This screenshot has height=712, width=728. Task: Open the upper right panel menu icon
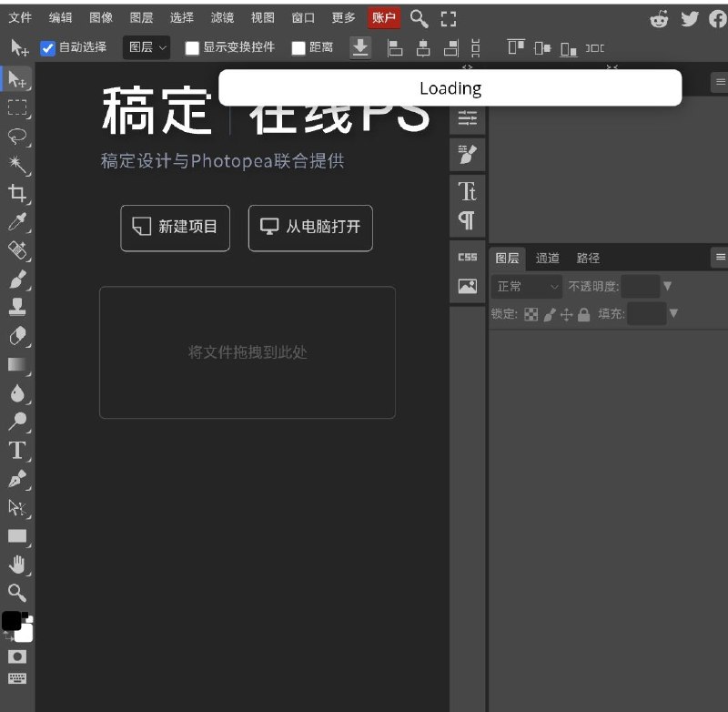[720, 82]
